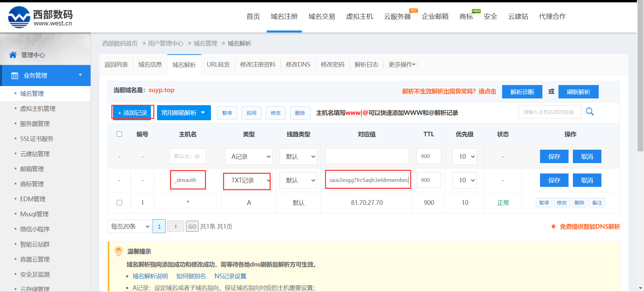Viewport: 644px width, 292px height.
Task: Select SSL证书服务 in sidebar
Action: click(37, 139)
